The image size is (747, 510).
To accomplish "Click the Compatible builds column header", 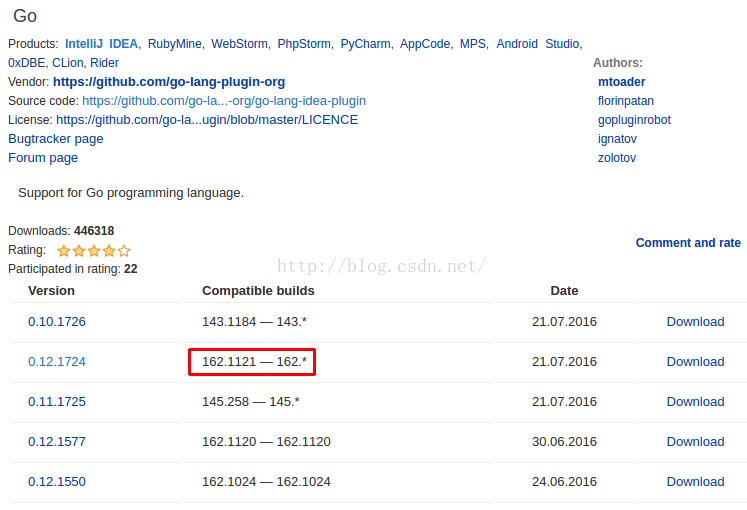I will 258,291.
